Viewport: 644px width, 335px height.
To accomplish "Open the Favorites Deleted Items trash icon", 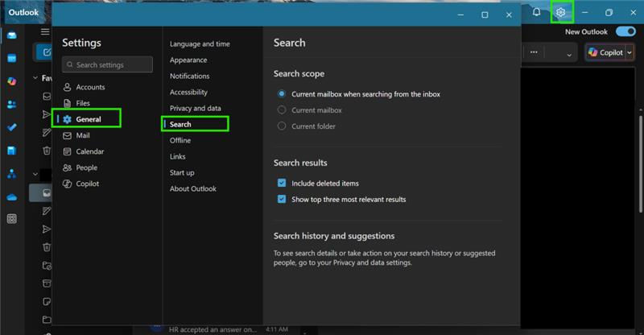I will [x=47, y=151].
